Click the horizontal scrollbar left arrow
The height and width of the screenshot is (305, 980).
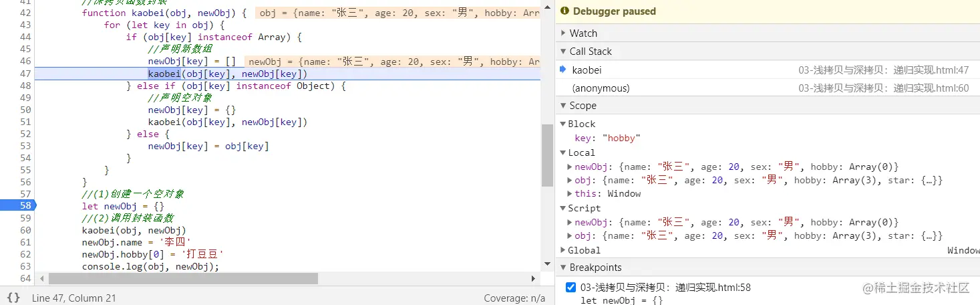tap(41, 278)
